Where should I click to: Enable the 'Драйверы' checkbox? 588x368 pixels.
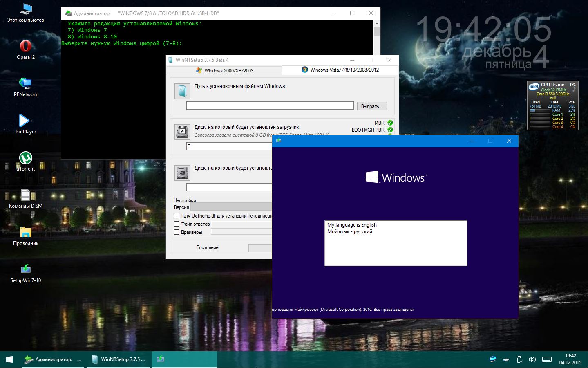(177, 232)
